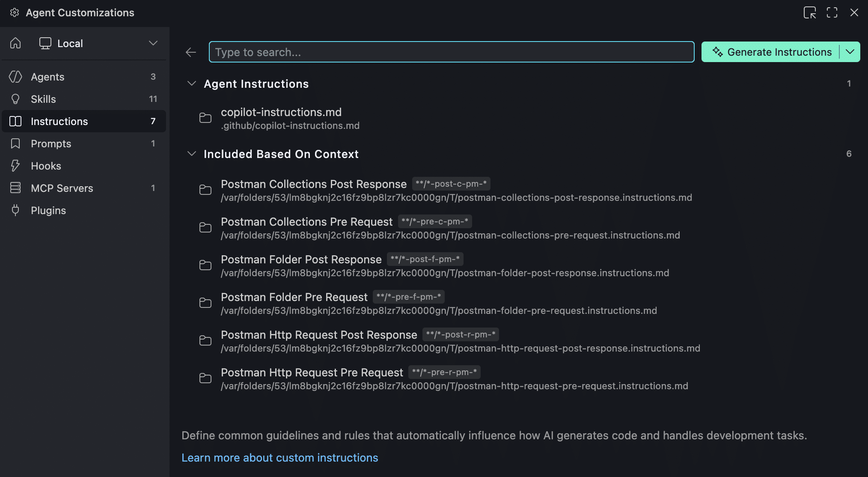This screenshot has width=868, height=477.
Task: Click the **/*-post-f-pm-* pattern badge
Action: (425, 259)
